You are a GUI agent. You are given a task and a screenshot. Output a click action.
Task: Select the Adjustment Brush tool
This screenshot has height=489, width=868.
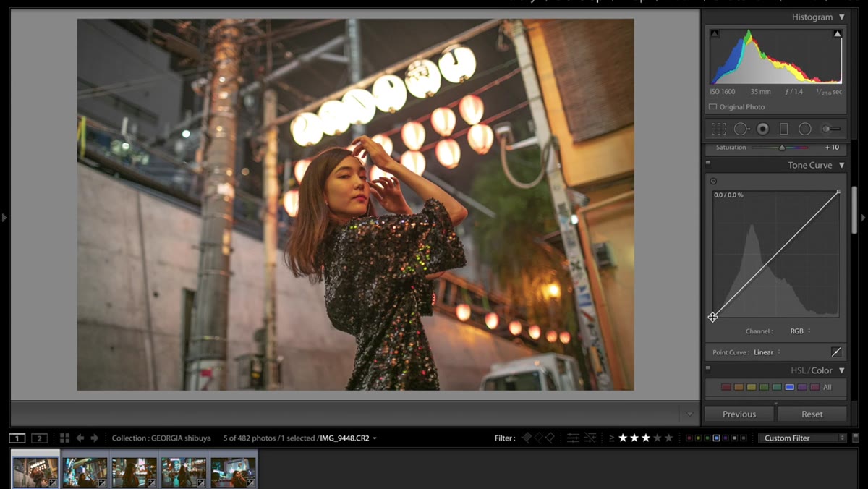832,129
